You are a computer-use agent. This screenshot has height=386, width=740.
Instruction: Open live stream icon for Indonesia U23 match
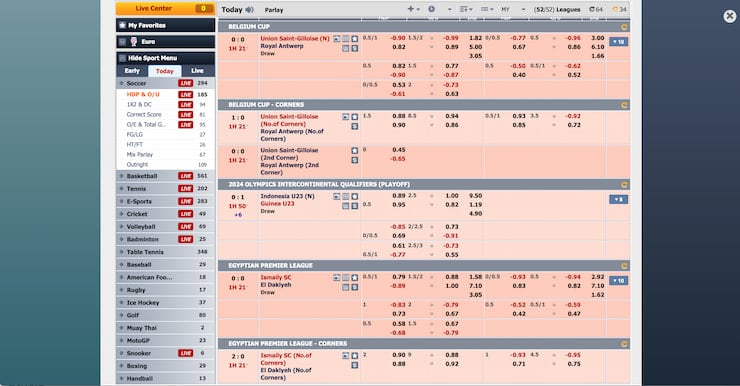point(336,196)
